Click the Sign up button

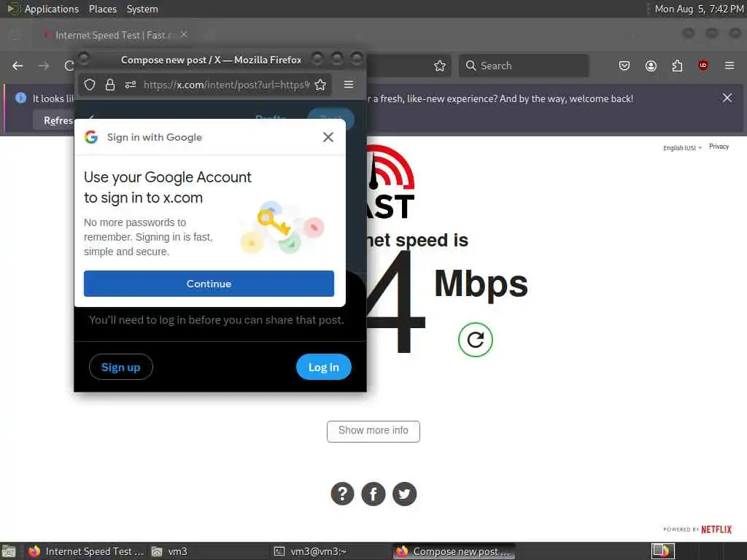tap(120, 367)
